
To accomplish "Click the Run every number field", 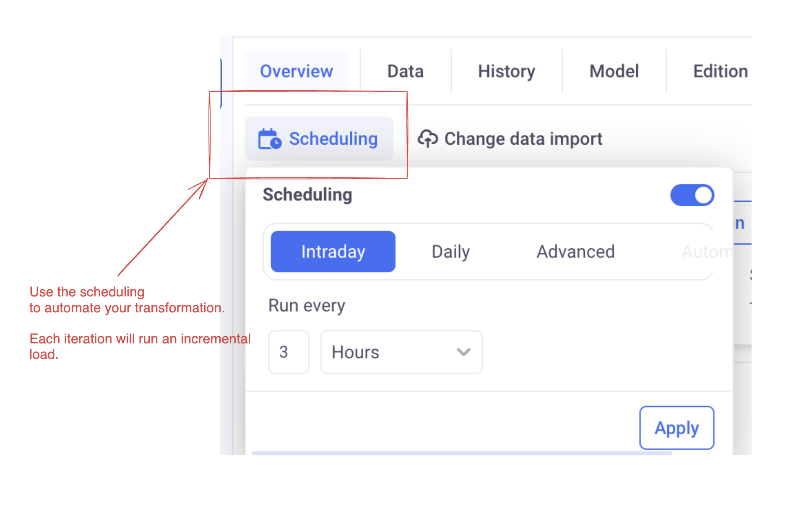I will 289,352.
